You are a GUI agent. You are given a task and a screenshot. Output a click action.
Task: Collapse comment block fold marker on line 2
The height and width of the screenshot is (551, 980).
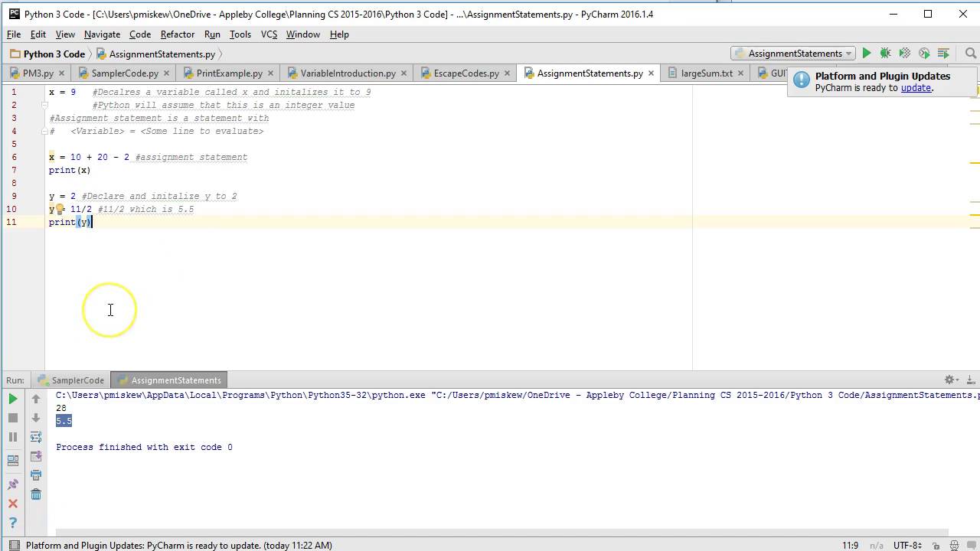tap(44, 105)
